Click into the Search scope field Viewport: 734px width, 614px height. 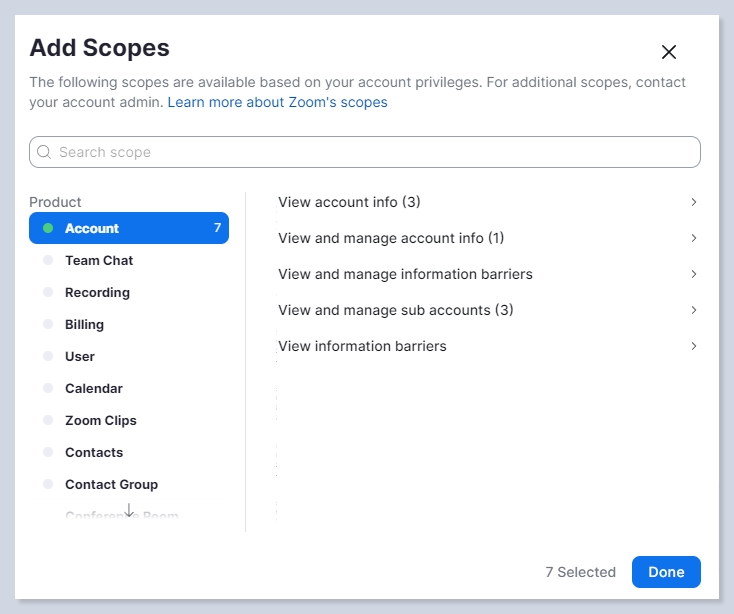[370, 152]
